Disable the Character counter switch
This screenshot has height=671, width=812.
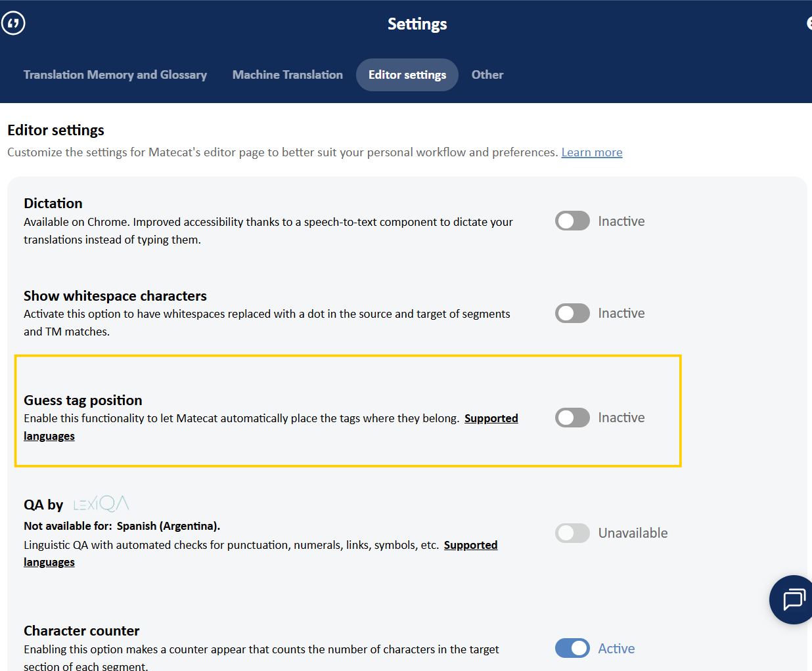click(x=572, y=649)
